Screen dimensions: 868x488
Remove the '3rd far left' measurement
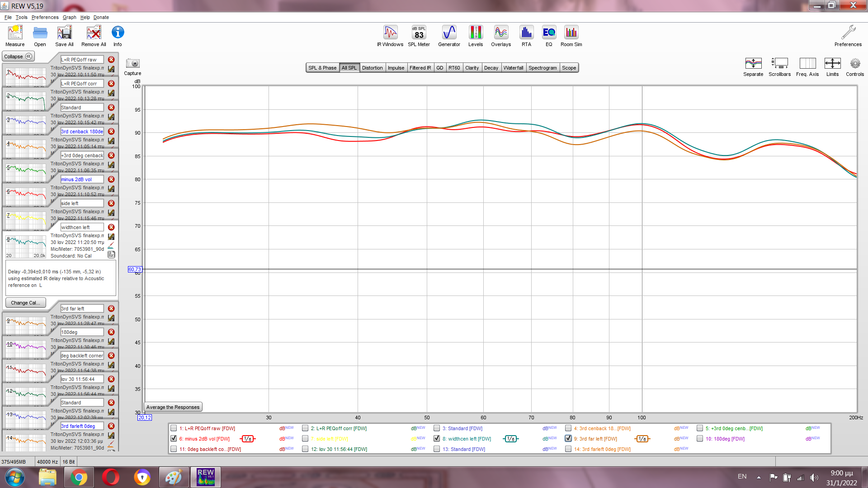[111, 309]
